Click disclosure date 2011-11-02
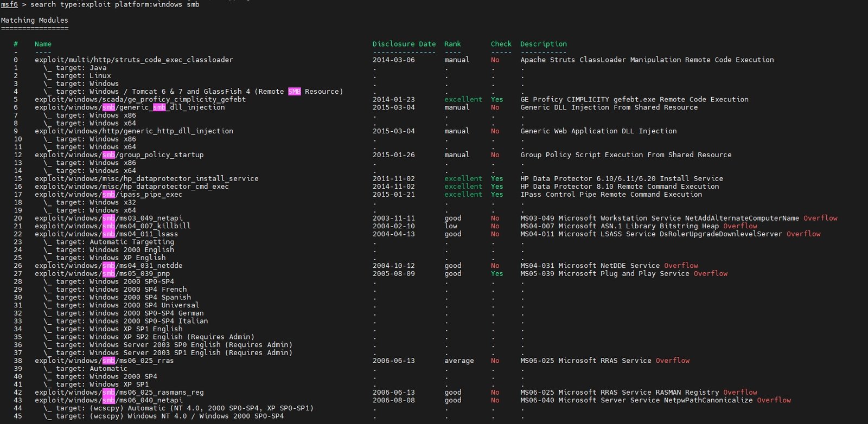This screenshot has height=424, width=868. pos(394,178)
